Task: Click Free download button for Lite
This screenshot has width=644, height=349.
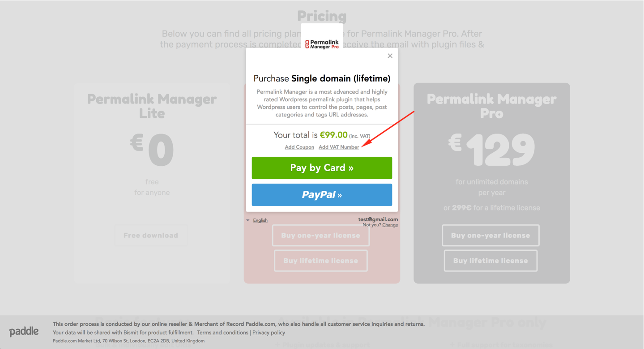Action: pos(151,235)
